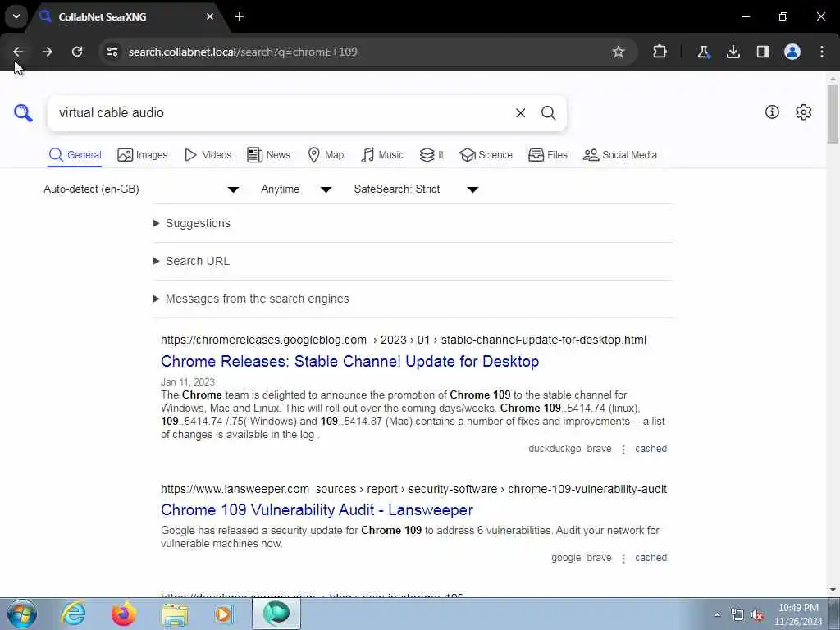The width and height of the screenshot is (840, 630).
Task: Toggle the browser side panel
Action: 762,52
